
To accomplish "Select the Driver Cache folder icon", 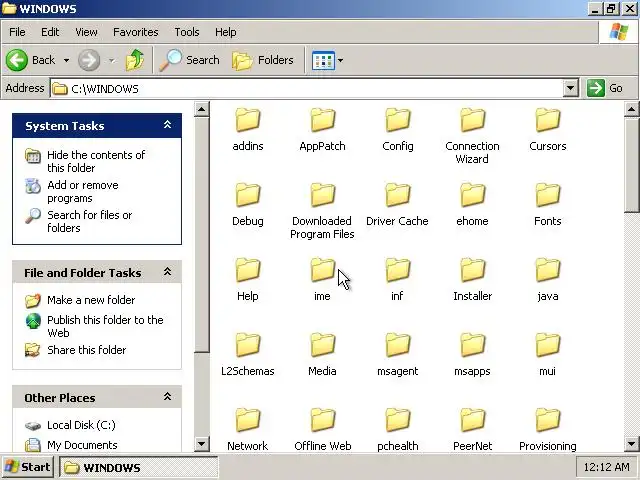I will [398, 195].
